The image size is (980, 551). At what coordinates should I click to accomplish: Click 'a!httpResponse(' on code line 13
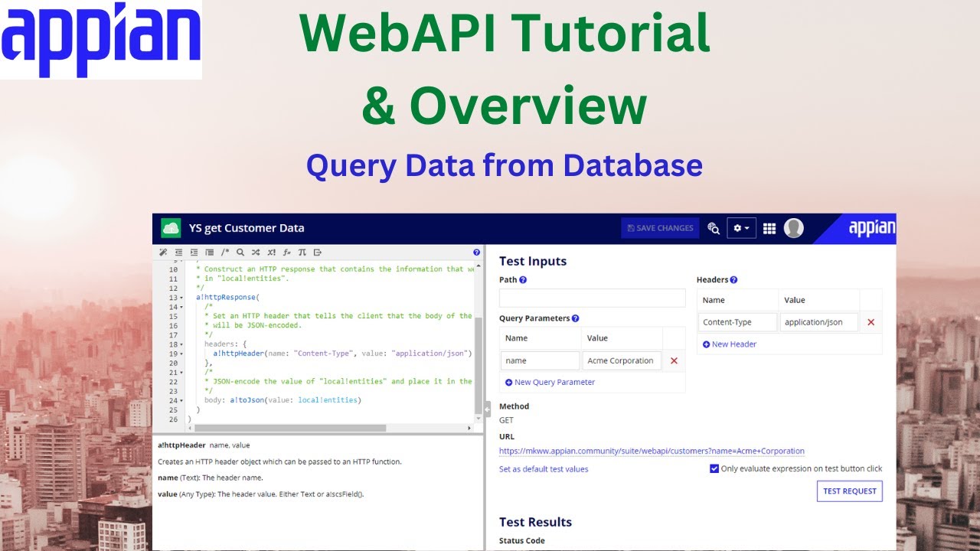228,297
